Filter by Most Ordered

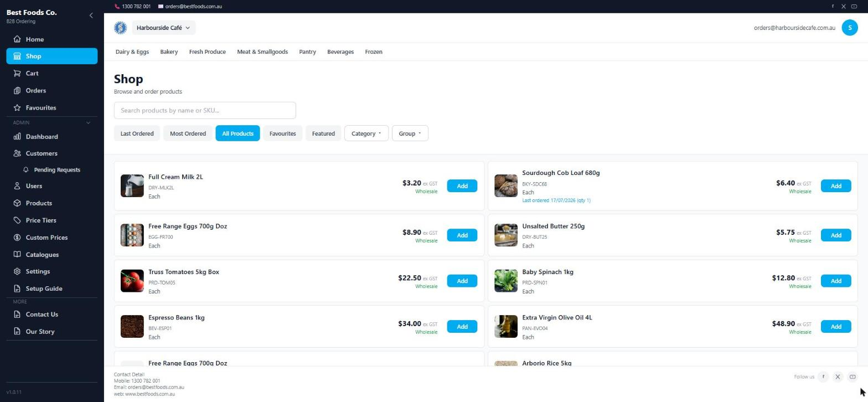[188, 133]
